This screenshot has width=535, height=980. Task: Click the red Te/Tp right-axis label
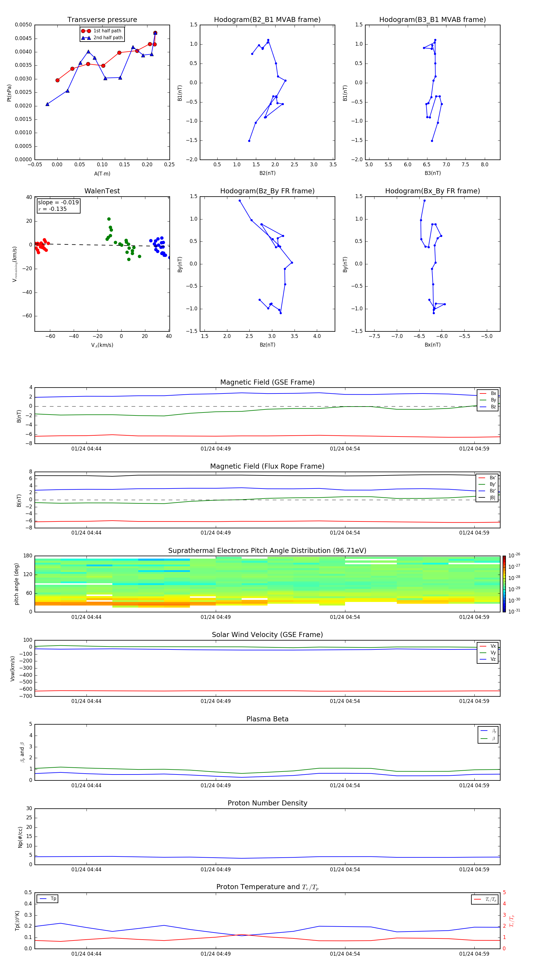coord(512,921)
